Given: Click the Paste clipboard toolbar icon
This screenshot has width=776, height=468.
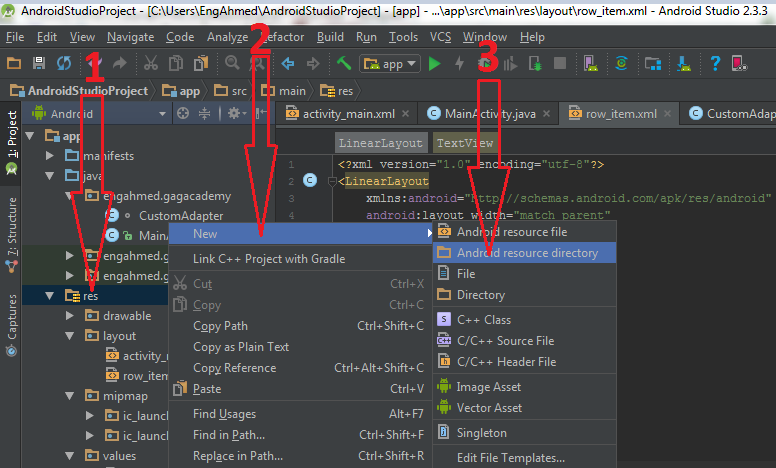Looking at the screenshot, I should [x=201, y=63].
